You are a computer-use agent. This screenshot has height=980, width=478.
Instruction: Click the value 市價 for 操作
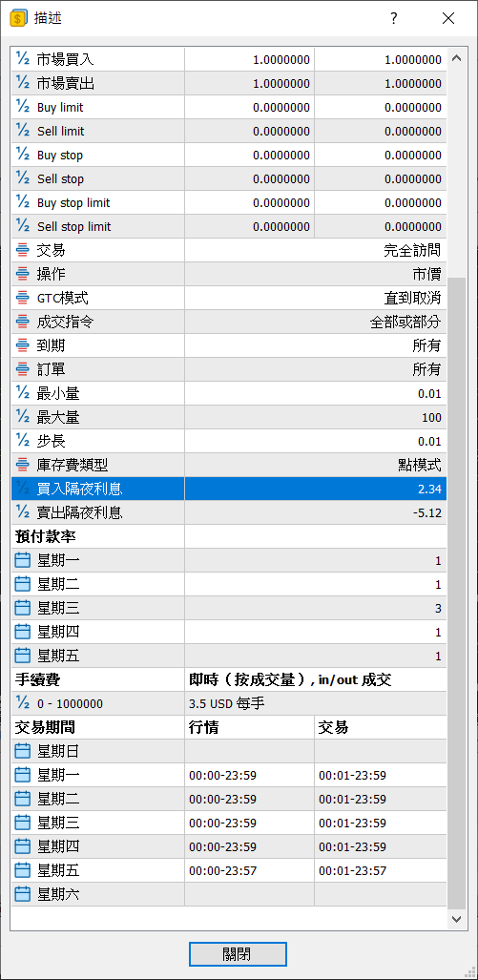click(x=427, y=275)
